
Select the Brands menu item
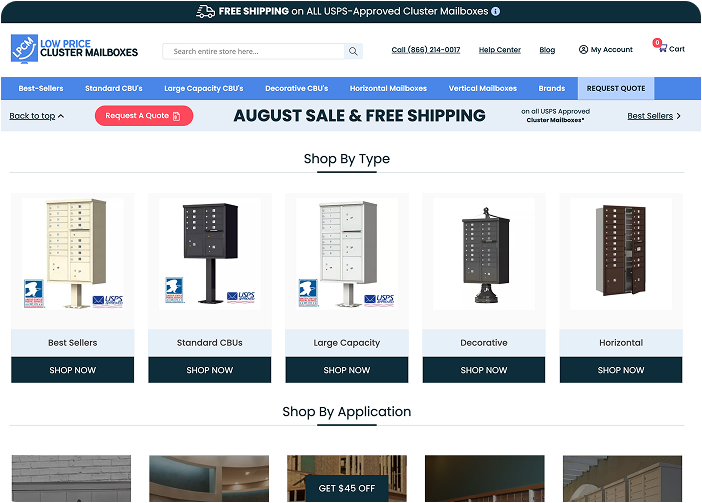[x=552, y=89]
